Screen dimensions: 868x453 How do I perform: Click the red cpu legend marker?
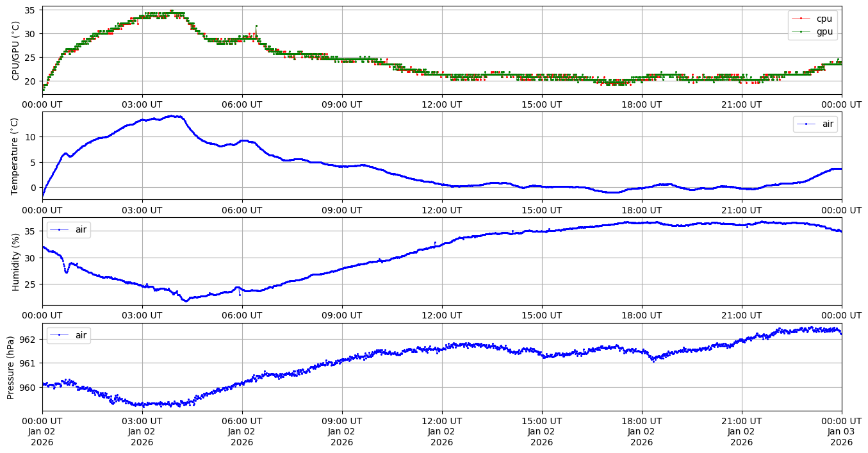[801, 19]
